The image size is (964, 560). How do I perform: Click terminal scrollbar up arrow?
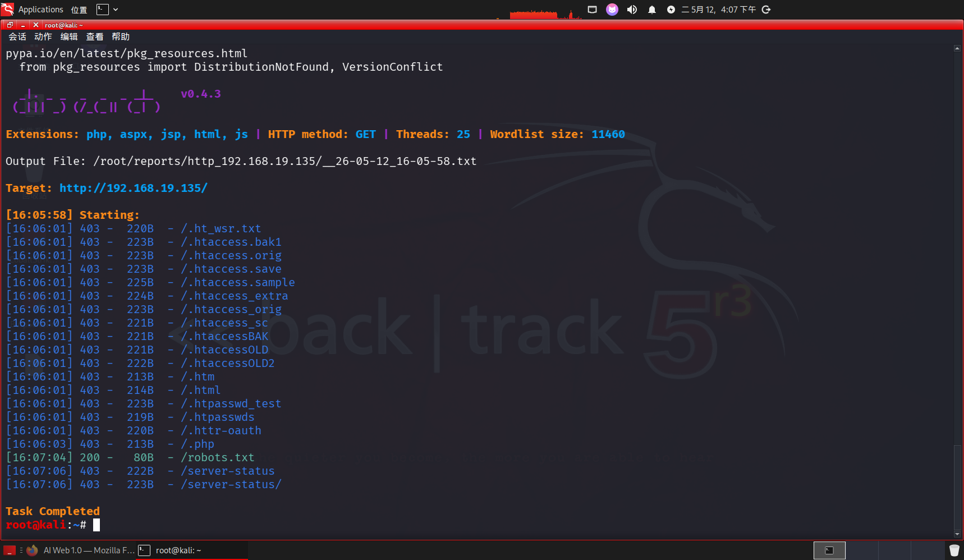click(x=957, y=48)
